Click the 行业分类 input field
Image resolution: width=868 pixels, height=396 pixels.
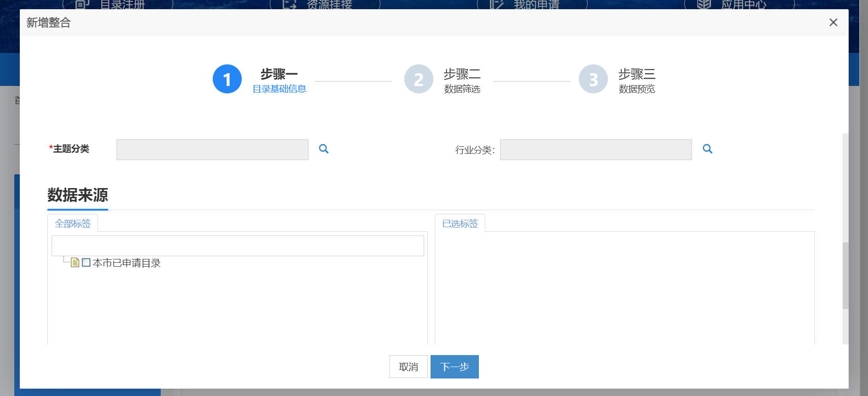[596, 149]
